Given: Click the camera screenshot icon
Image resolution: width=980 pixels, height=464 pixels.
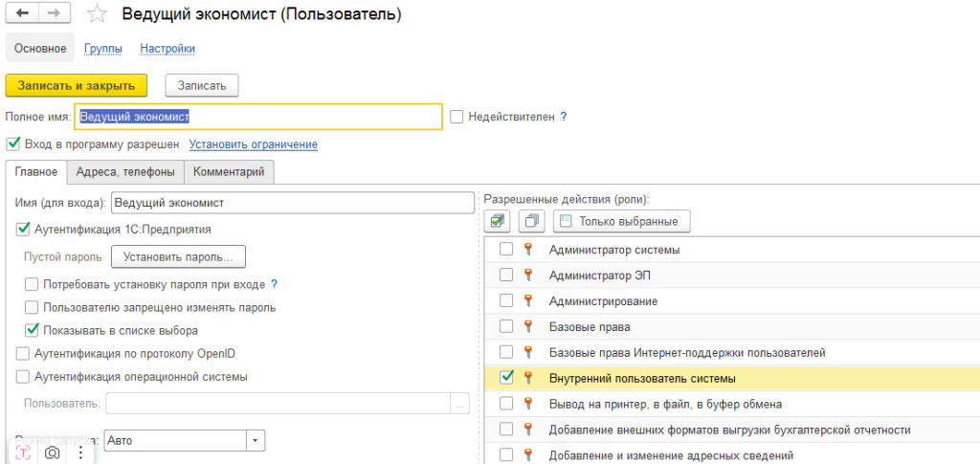Looking at the screenshot, I should tap(53, 452).
